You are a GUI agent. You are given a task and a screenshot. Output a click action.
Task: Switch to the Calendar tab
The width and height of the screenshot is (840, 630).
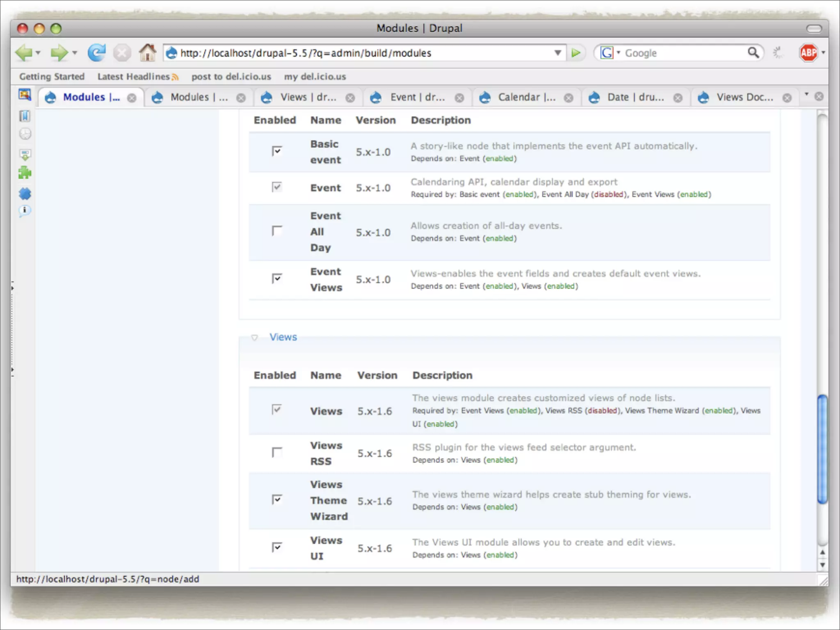coord(526,97)
